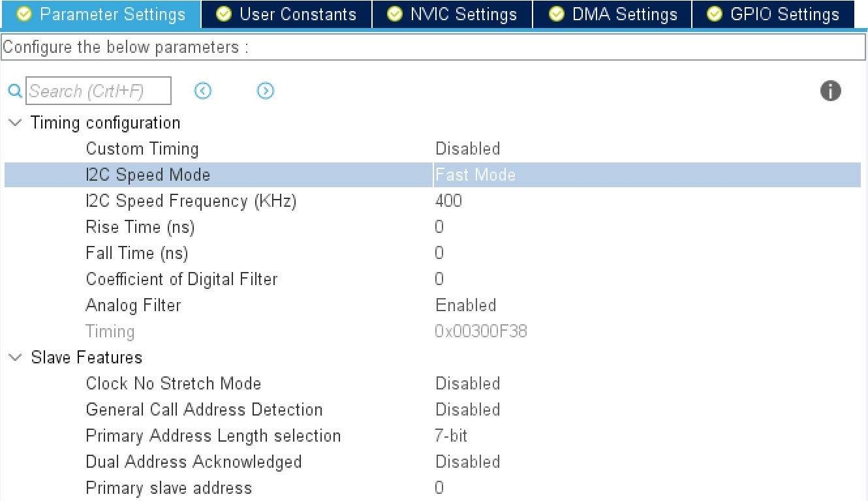Select the 'I2C Speed Mode' parameter label
868x501 pixels.
click(148, 175)
